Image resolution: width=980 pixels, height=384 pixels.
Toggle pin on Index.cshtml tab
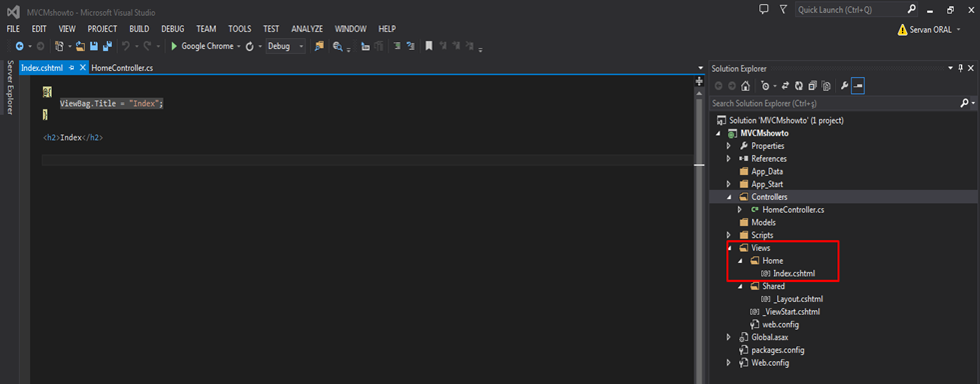coord(72,68)
